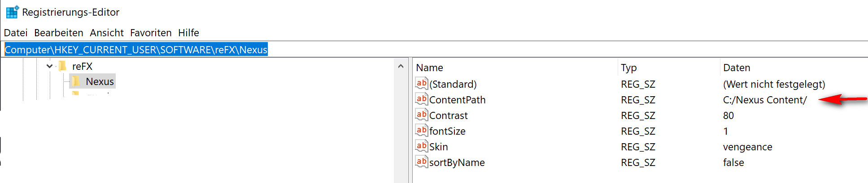Image resolution: width=868 pixels, height=183 pixels.
Task: Click the string icon beside Skin
Action: (422, 146)
